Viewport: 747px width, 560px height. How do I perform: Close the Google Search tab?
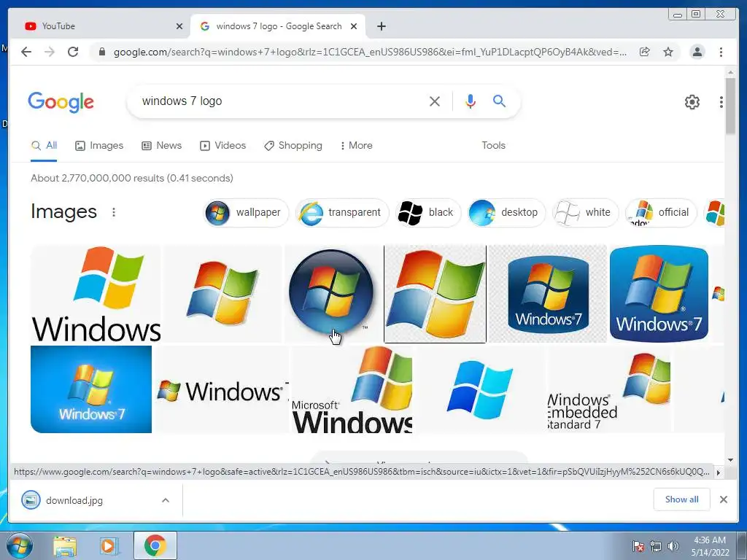[x=354, y=26]
